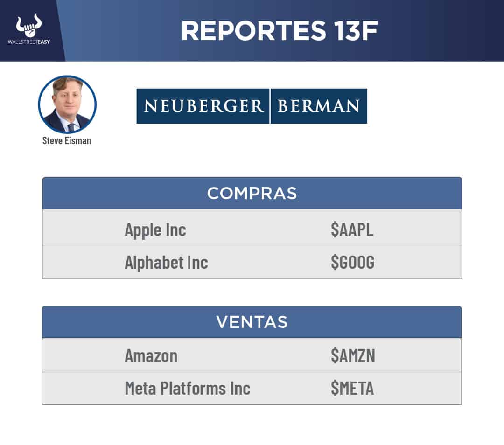This screenshot has width=504, height=445.
Task: Click the WallStreetEasy bull logo icon
Action: click(28, 27)
